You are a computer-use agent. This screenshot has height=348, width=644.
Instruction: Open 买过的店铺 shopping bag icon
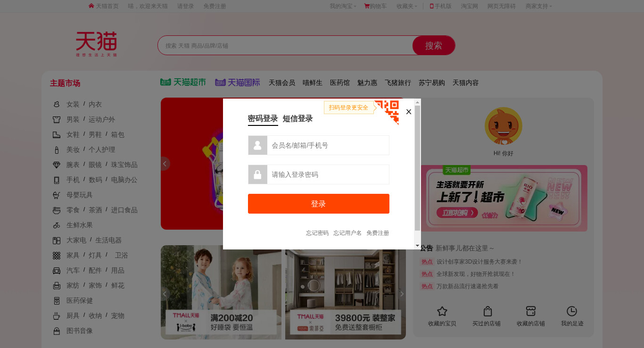(487, 311)
